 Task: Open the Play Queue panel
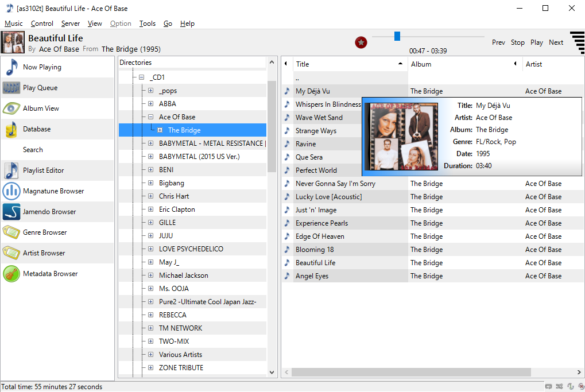click(x=57, y=88)
